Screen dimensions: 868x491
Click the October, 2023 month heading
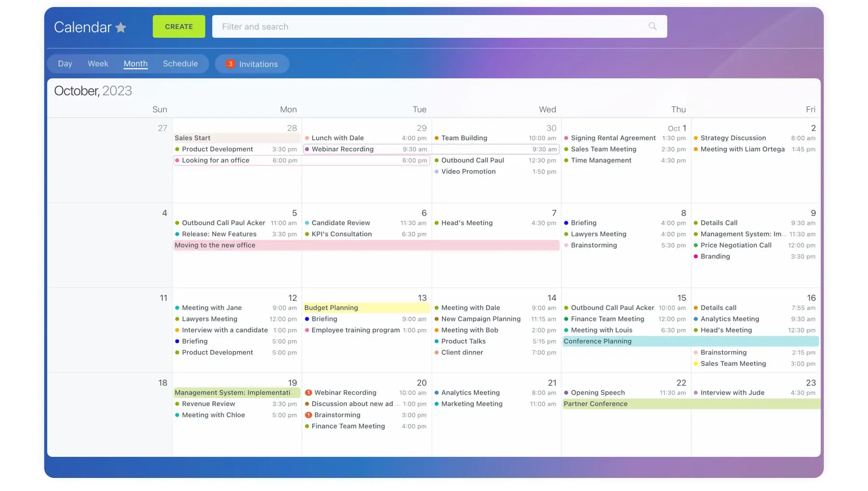[x=93, y=91]
